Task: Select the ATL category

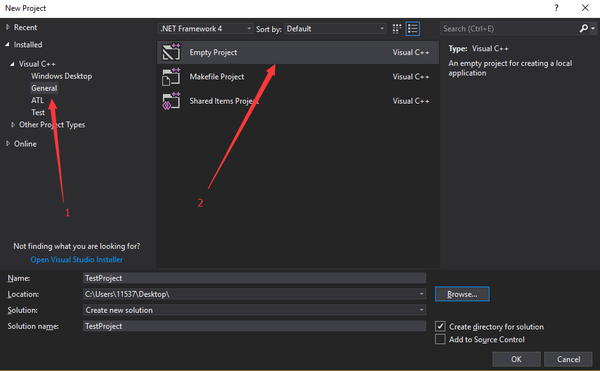Action: click(x=38, y=100)
